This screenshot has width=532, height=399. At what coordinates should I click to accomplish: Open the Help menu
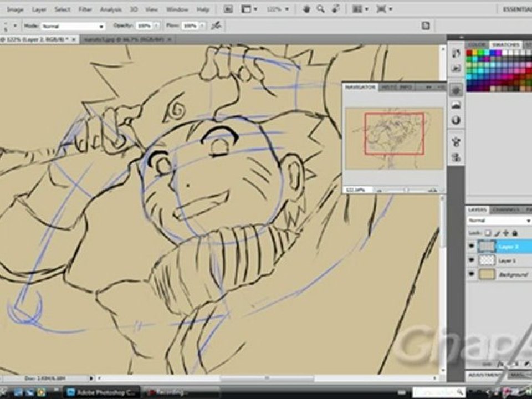click(203, 9)
